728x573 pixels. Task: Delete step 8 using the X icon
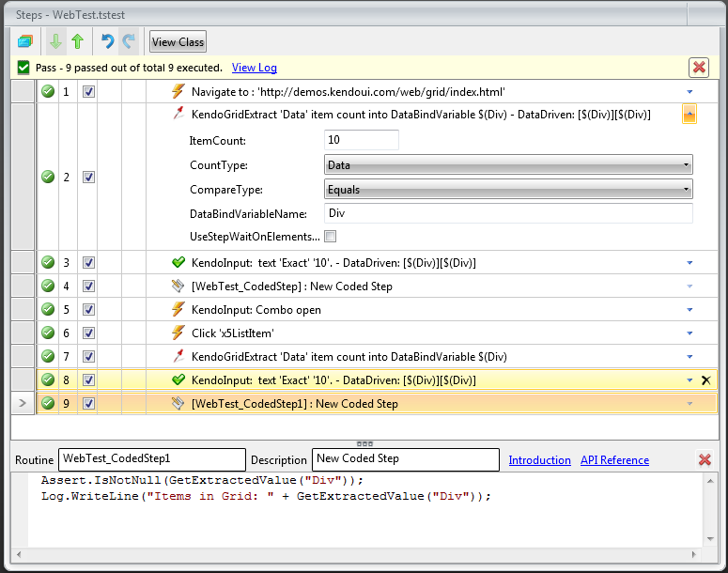coord(706,380)
